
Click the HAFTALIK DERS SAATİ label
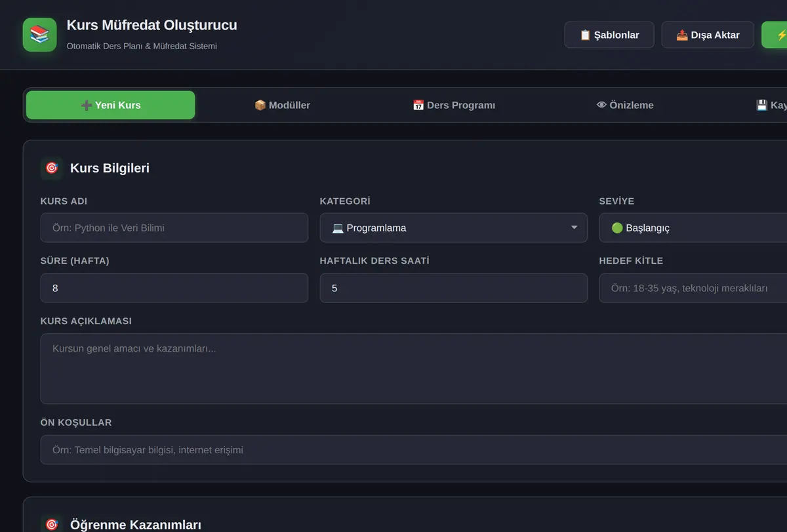(374, 260)
